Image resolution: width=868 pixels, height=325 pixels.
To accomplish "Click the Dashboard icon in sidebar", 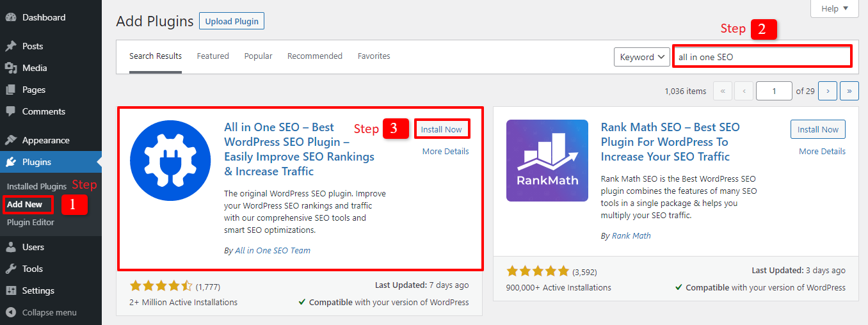I will click(x=11, y=17).
